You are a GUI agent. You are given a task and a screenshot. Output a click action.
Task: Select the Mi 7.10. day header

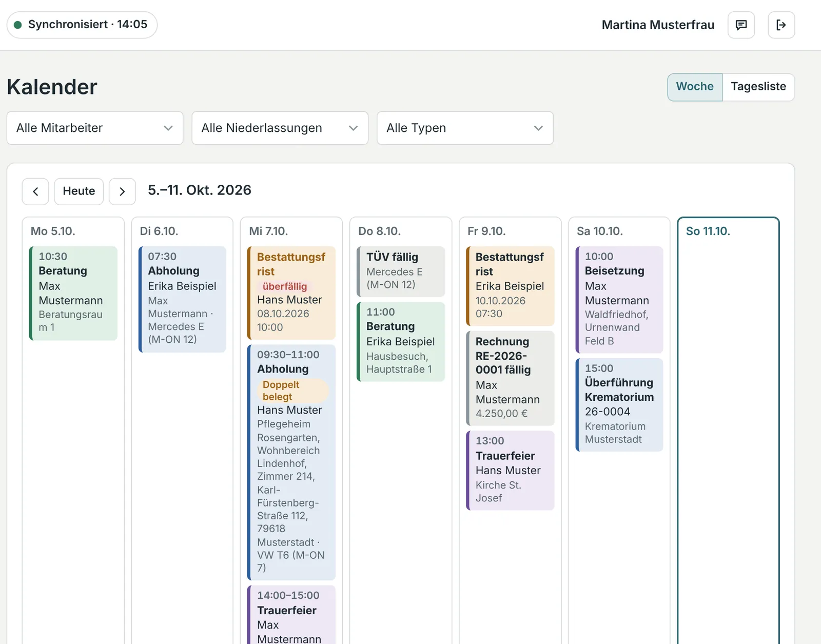point(268,231)
